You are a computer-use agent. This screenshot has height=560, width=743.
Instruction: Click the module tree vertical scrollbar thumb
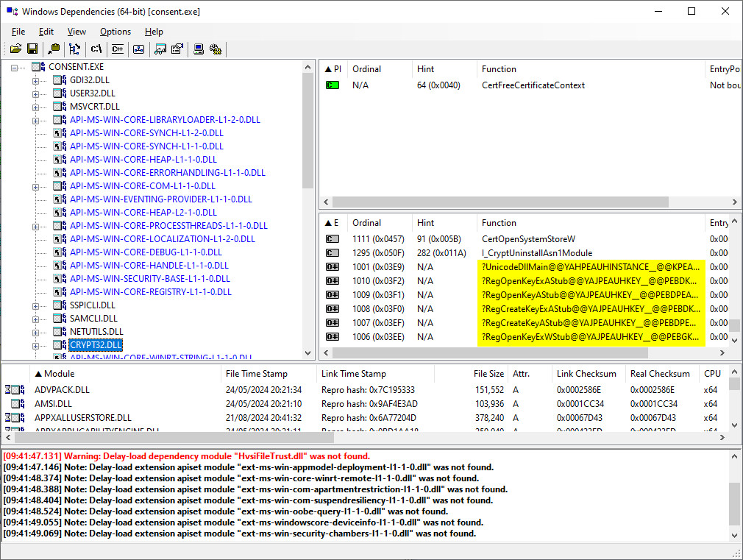coord(307,131)
